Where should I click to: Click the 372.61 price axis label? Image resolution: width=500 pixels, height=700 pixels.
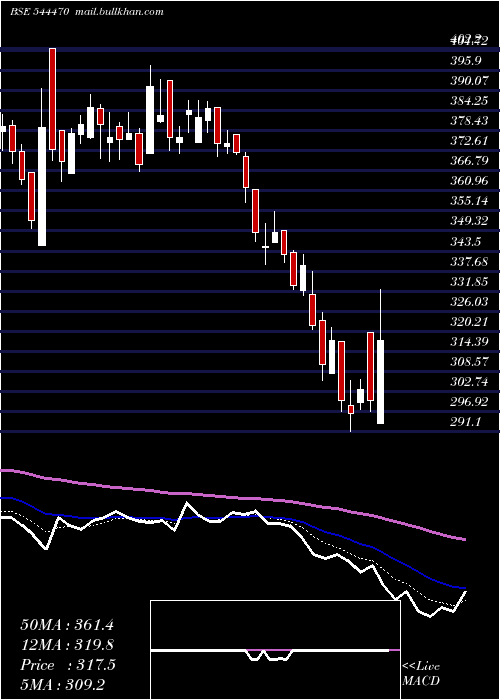(469, 141)
